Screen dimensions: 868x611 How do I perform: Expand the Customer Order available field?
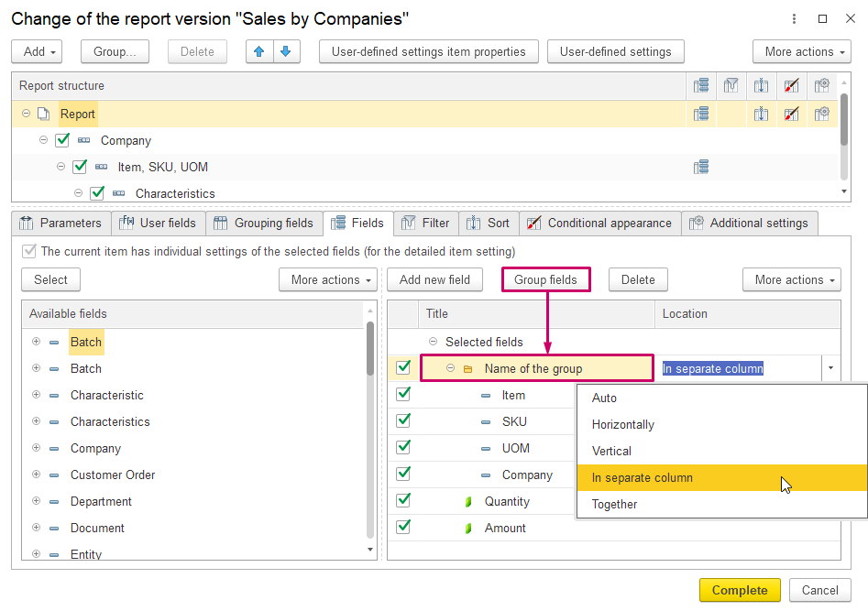[x=36, y=475]
